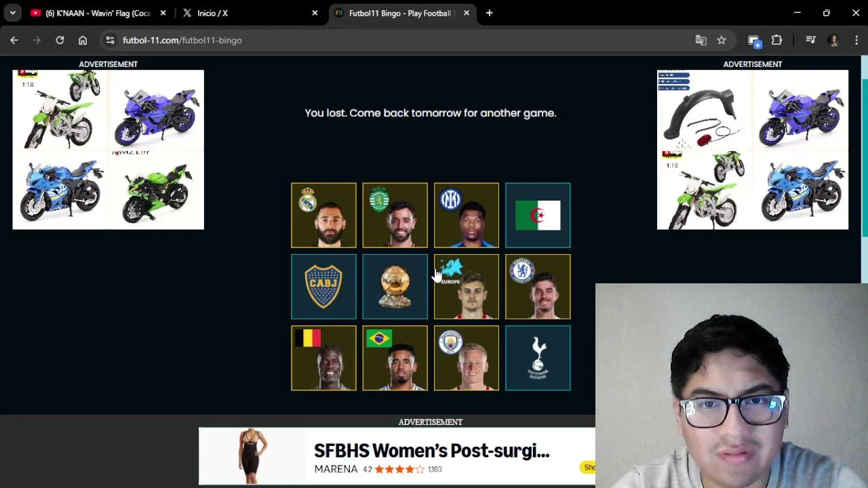Select the Ballon d'Or trophy tile
This screenshot has width=868, height=488.
coord(395,287)
